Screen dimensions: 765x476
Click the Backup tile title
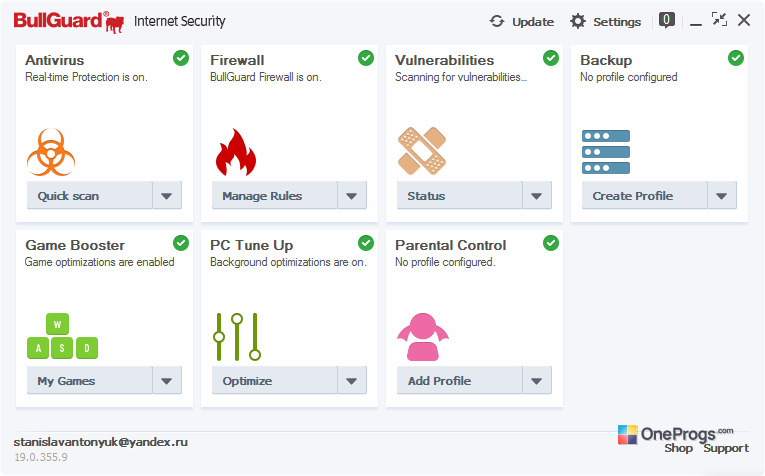point(606,60)
